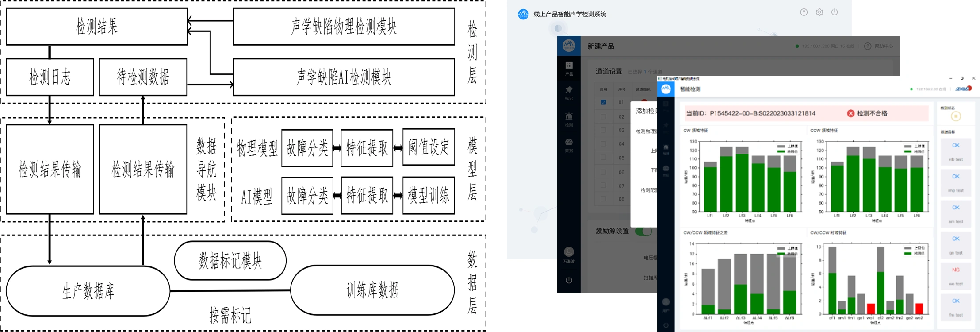The height and width of the screenshot is (332, 980).
Task: Click the red wo1 bar in chart
Action: pyautogui.click(x=871, y=309)
